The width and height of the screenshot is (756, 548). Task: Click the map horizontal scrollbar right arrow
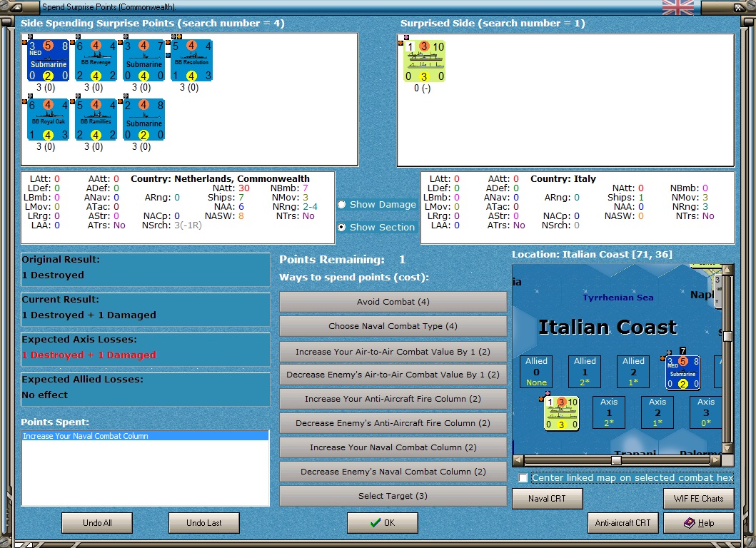pyautogui.click(x=717, y=460)
